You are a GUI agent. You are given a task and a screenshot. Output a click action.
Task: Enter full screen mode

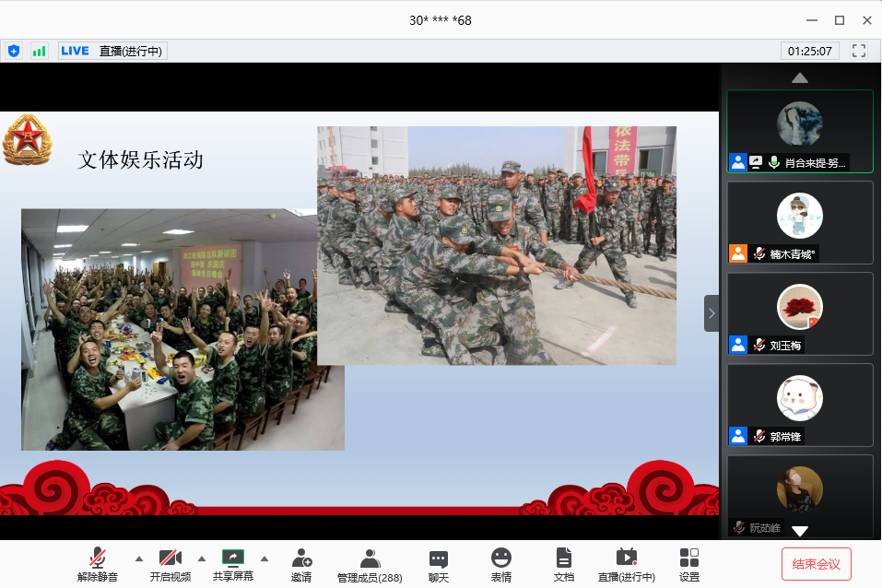point(859,51)
